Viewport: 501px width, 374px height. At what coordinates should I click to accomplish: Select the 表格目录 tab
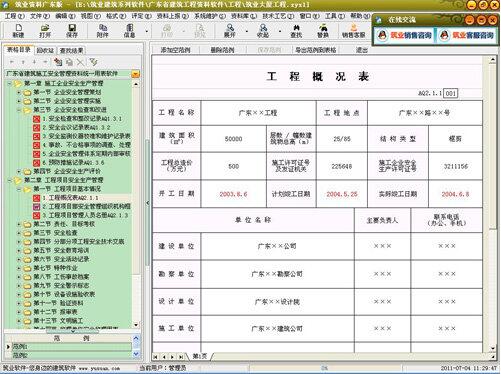click(19, 50)
